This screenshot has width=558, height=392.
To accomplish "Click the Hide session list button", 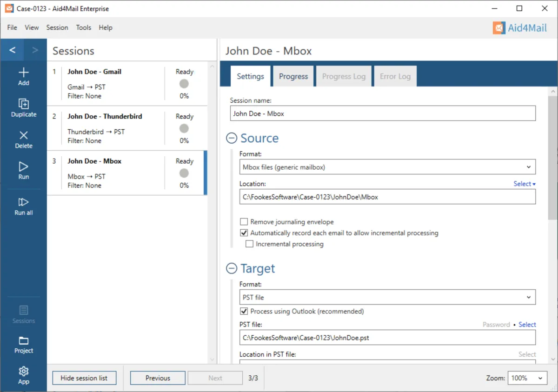I will pyautogui.click(x=84, y=378).
